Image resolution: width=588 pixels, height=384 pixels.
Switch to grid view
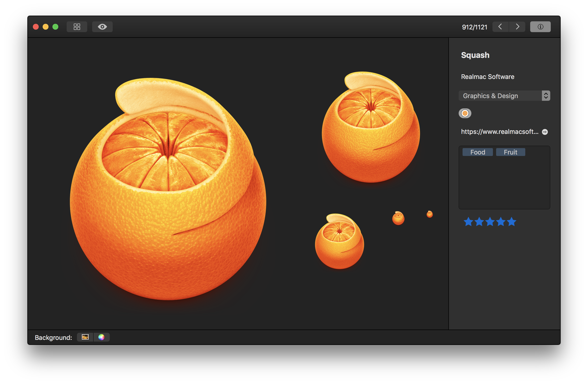[77, 27]
